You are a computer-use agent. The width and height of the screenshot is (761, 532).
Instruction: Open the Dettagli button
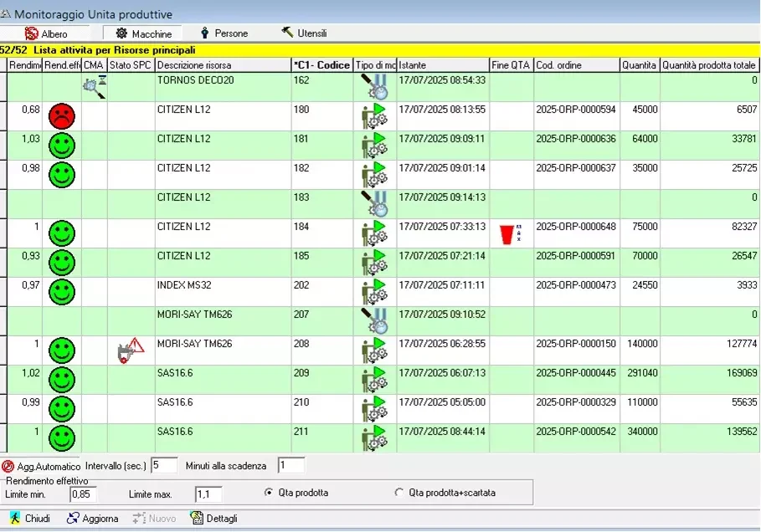tap(214, 519)
